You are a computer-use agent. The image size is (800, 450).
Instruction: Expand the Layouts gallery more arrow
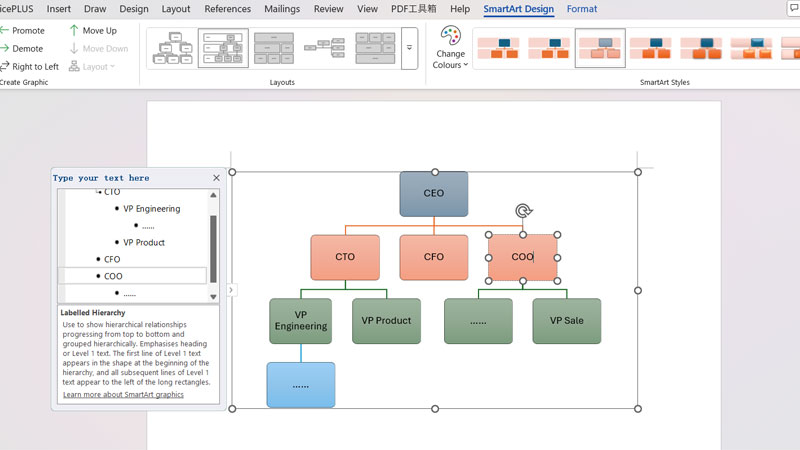point(409,48)
